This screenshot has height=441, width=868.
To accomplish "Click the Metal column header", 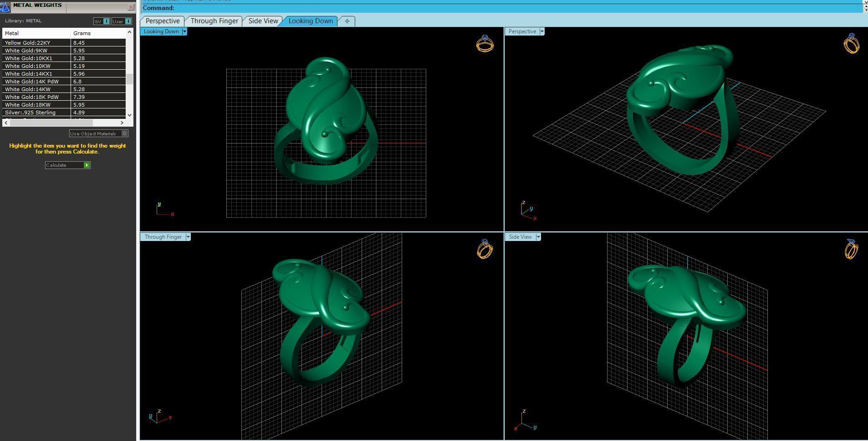I will pos(36,33).
